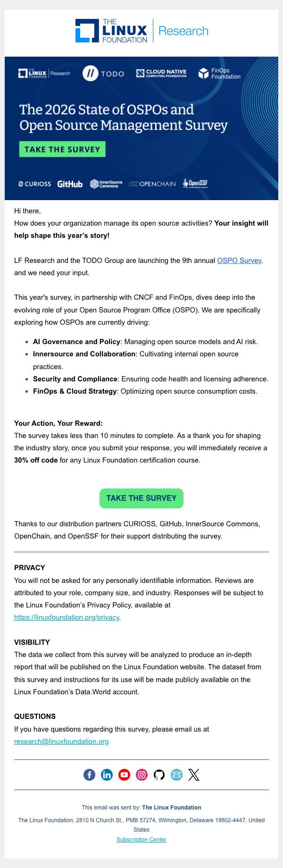Open the X (Twitter) social icon
This screenshot has height=868, width=283.
point(194,775)
